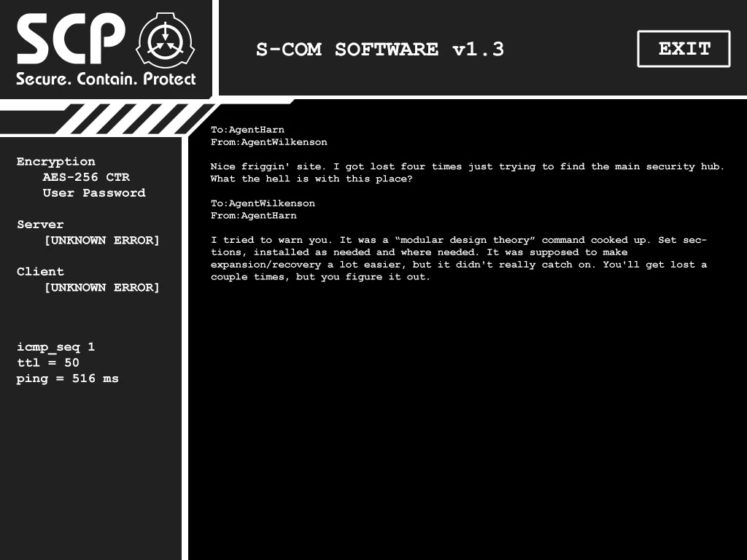The width and height of the screenshot is (747, 560).
Task: Click the Secure. Contain. Protect slogan
Action: (x=106, y=79)
